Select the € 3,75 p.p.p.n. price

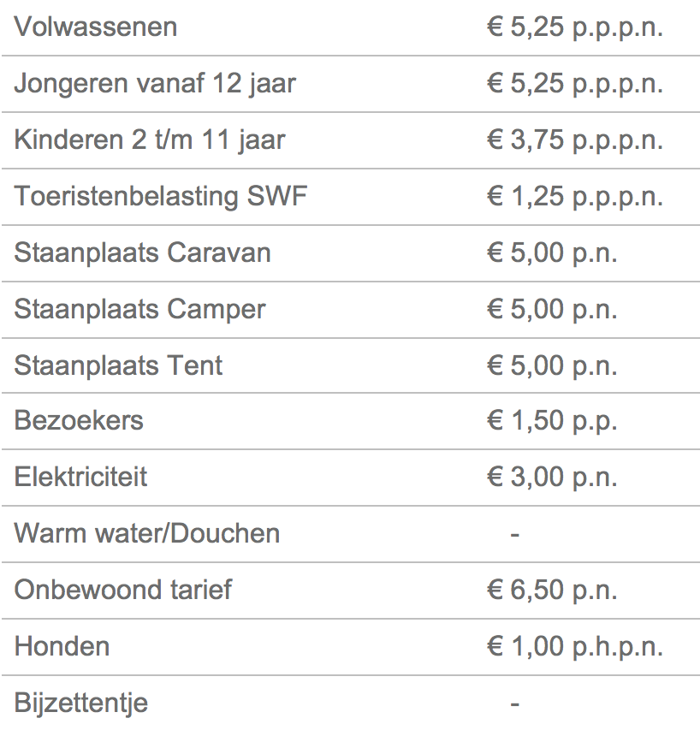click(575, 139)
